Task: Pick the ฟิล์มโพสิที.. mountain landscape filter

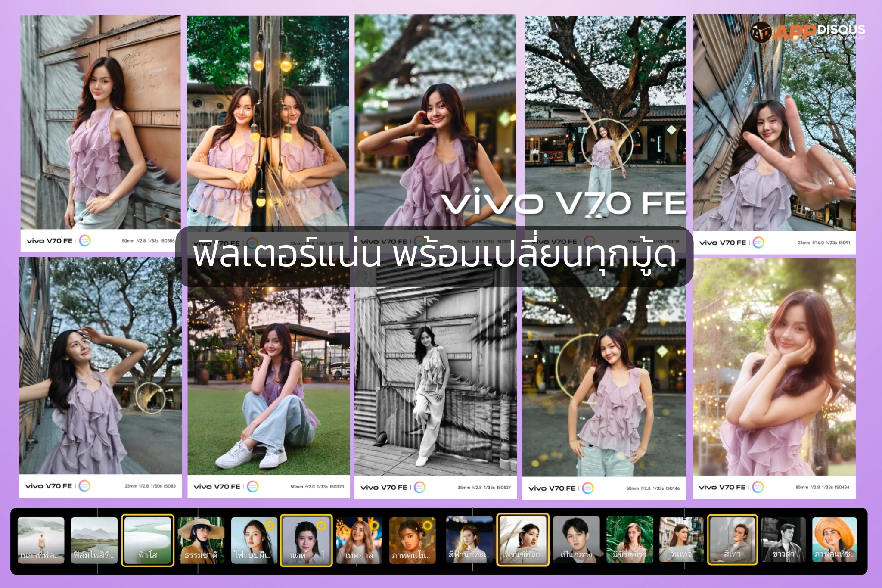Action: 94,540
